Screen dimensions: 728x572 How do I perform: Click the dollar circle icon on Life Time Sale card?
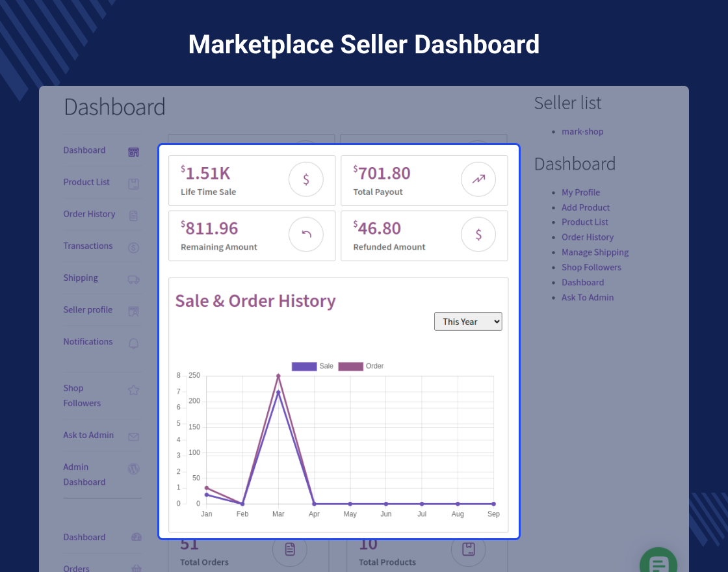point(305,180)
